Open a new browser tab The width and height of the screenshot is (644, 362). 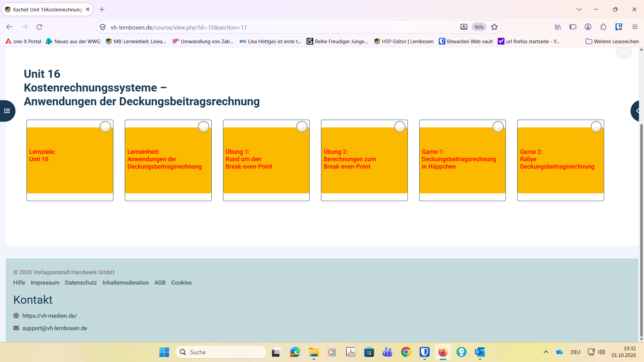coord(102,9)
